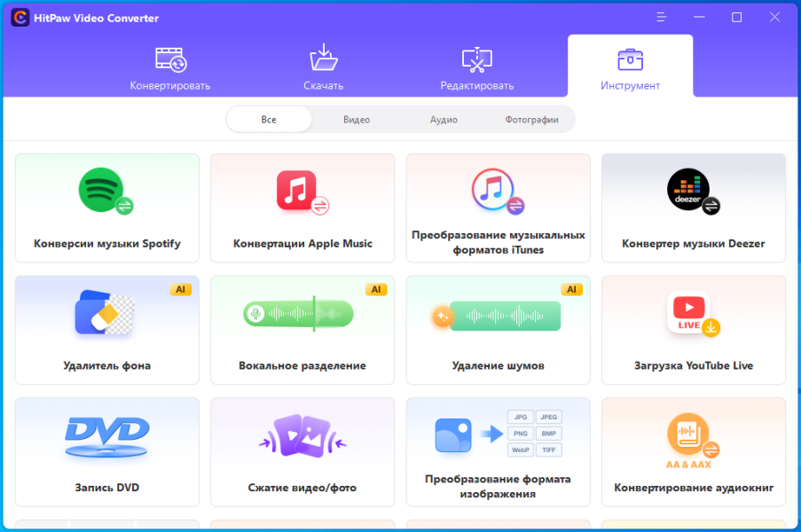Click the Конвертации Apple Music label
The image size is (801, 532).
click(x=302, y=244)
